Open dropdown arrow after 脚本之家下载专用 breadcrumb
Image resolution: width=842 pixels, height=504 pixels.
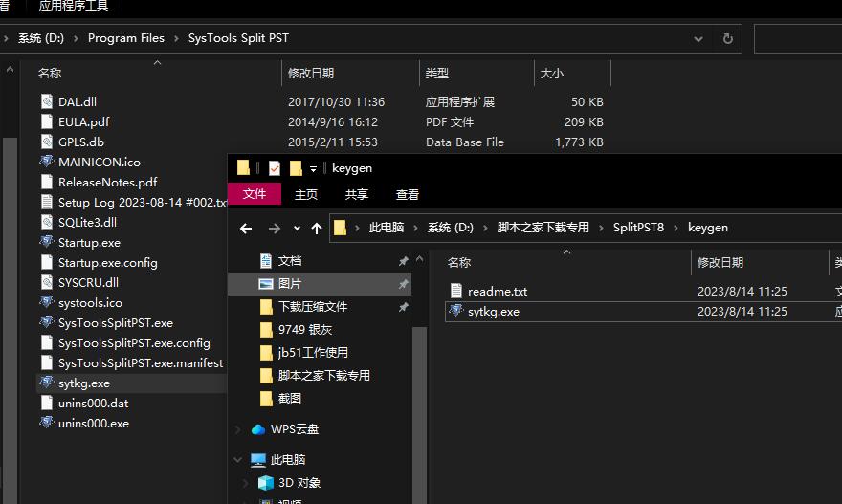(x=601, y=229)
